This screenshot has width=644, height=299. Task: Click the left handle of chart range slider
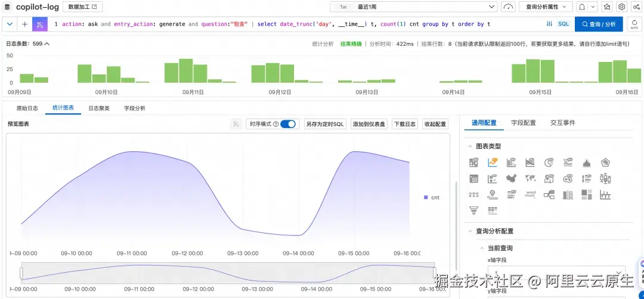tap(21, 273)
